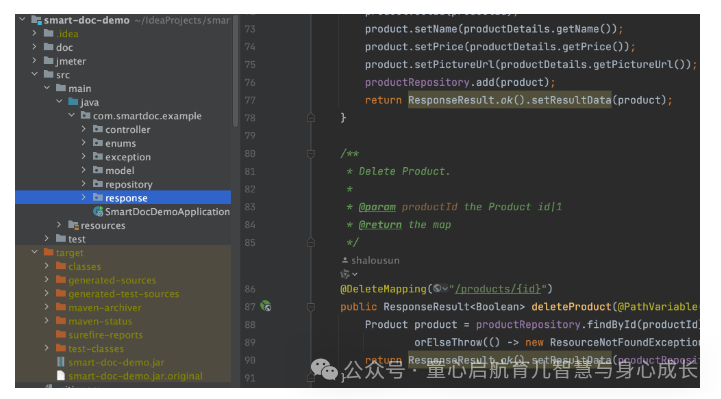Expand generated-sources folder chevron

pyautogui.click(x=47, y=279)
